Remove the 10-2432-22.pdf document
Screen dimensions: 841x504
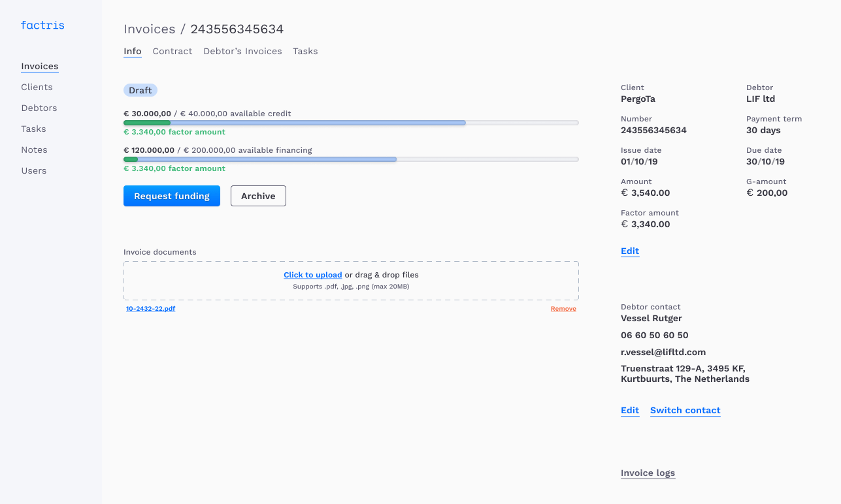pyautogui.click(x=563, y=308)
